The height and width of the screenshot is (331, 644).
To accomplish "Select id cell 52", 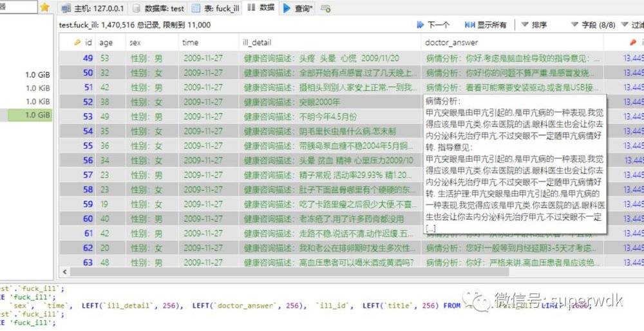I will click(78, 102).
